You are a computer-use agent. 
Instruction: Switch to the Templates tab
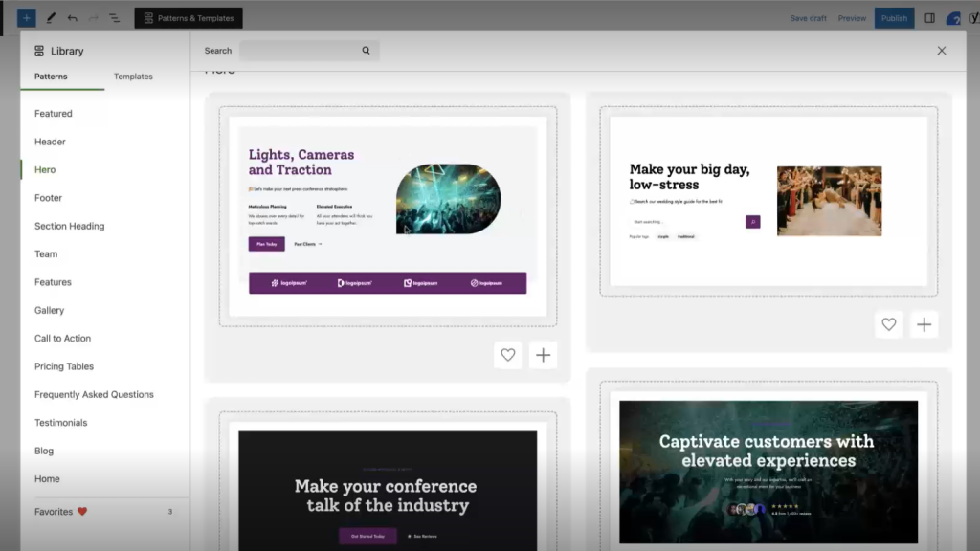(133, 77)
